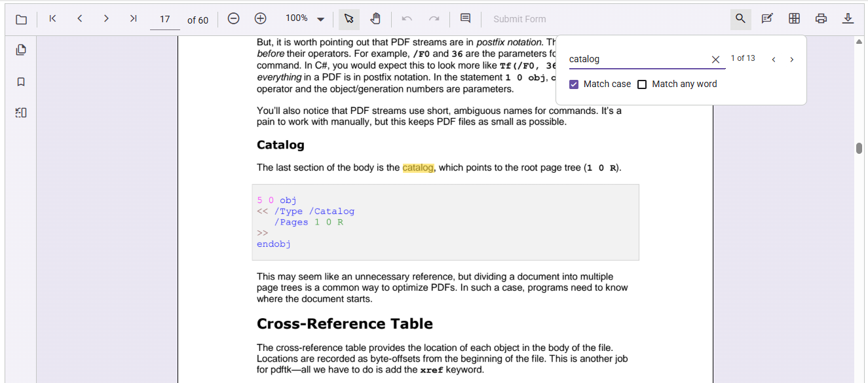
Task: Click the of 60 page count label
Action: 198,20
